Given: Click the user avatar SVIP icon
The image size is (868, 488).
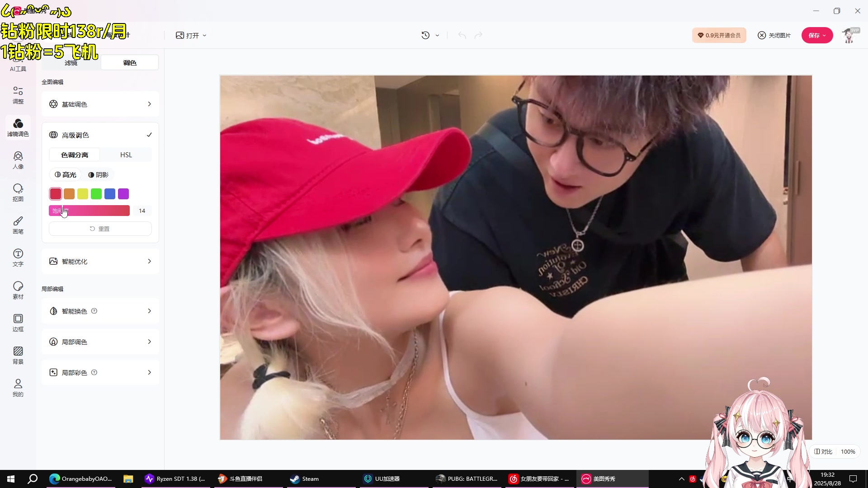Looking at the screenshot, I should (x=849, y=35).
